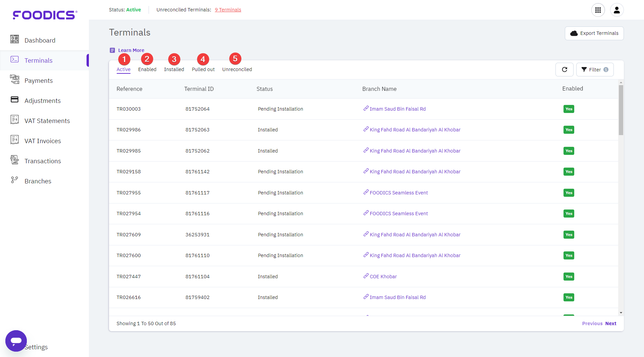644x357 pixels.
Task: Click the Learn More document icon
Action: [112, 50]
